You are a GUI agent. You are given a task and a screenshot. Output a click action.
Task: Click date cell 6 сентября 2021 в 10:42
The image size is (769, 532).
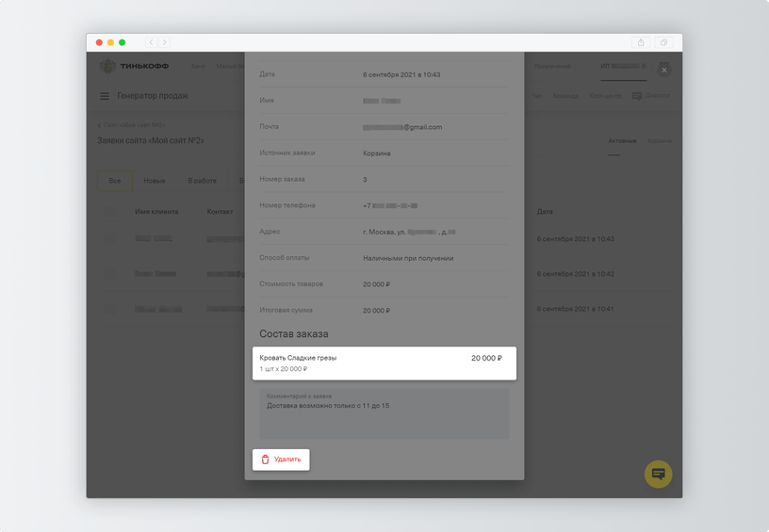(x=575, y=274)
